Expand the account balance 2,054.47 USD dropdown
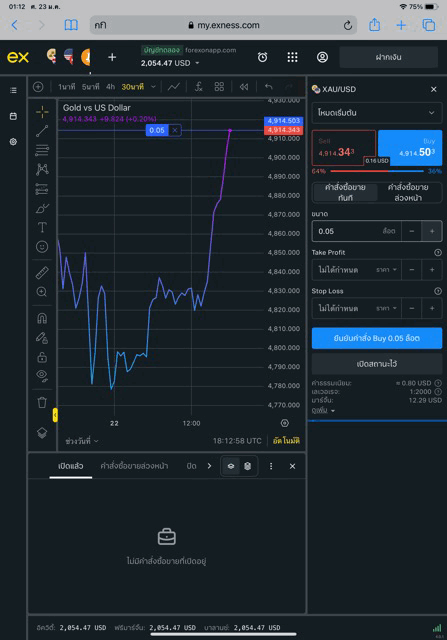The image size is (447, 640). pos(197,63)
